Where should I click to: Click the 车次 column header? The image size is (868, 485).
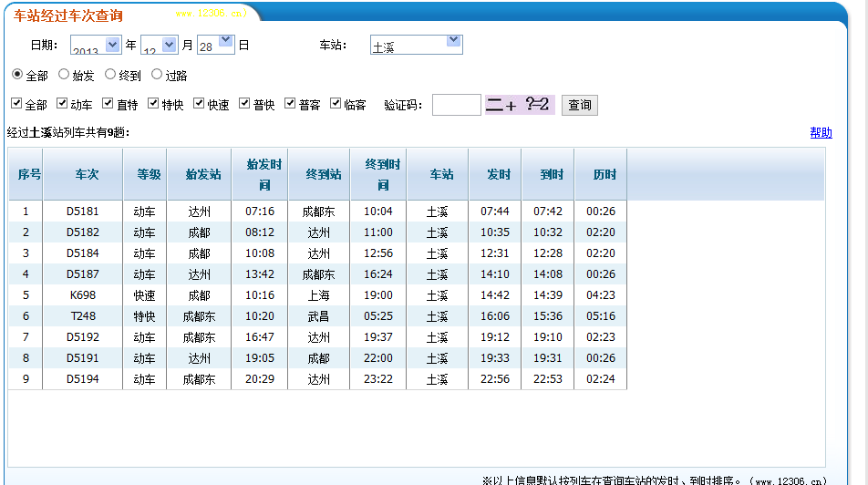click(x=83, y=174)
